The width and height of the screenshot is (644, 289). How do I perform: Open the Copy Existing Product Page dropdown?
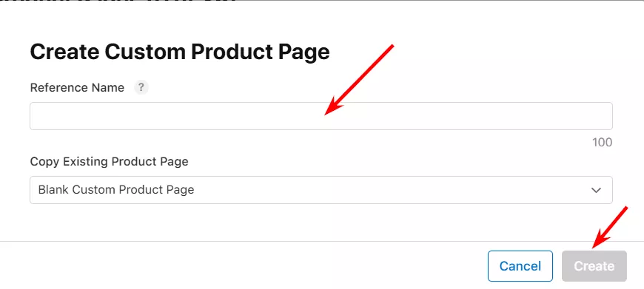click(321, 190)
